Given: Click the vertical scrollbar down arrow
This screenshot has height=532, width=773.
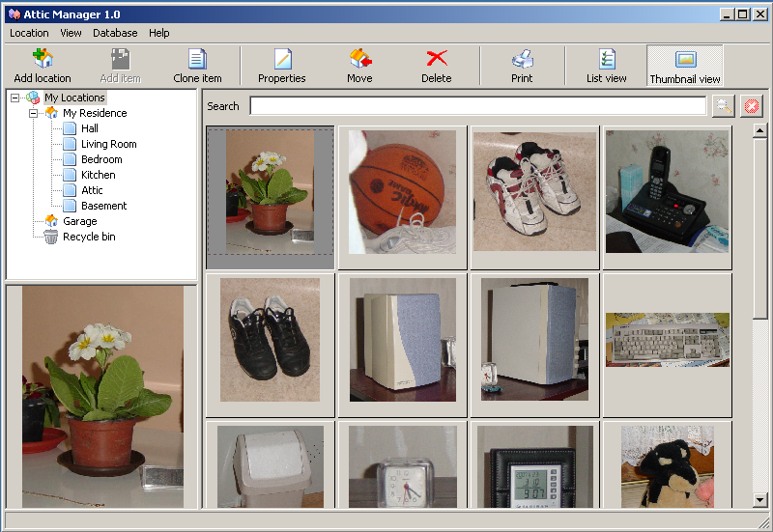Looking at the screenshot, I should click(x=760, y=499).
